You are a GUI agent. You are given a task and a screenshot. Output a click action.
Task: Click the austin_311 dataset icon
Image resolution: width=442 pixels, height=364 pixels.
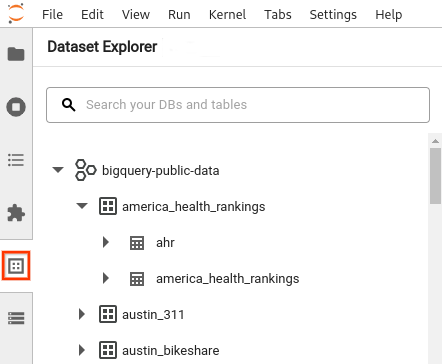(x=108, y=314)
